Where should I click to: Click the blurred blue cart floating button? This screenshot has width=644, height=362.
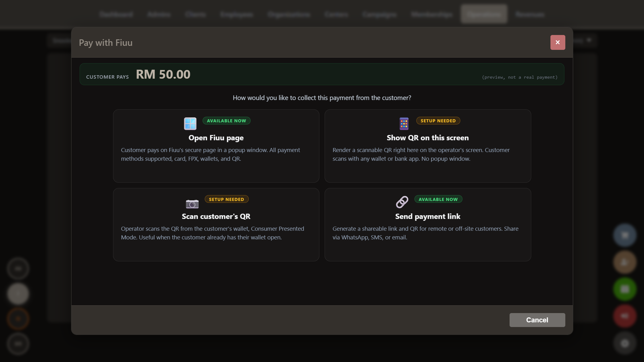(625, 235)
